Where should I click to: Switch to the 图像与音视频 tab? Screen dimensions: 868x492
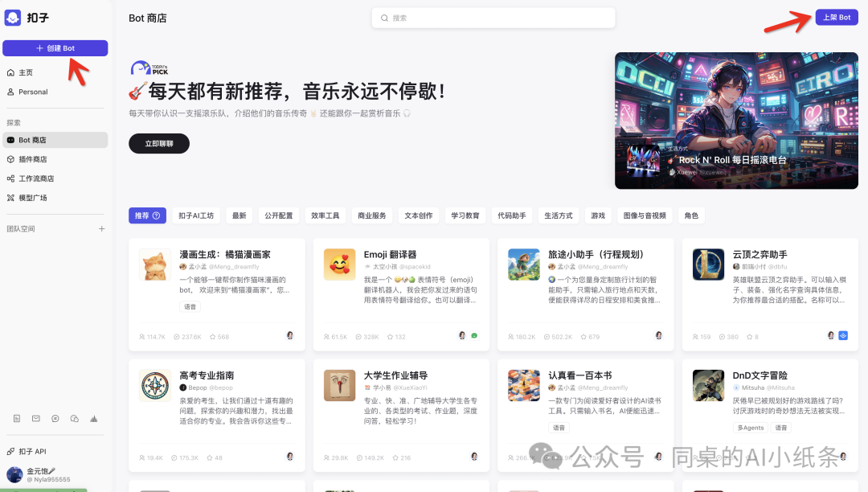pyautogui.click(x=646, y=215)
